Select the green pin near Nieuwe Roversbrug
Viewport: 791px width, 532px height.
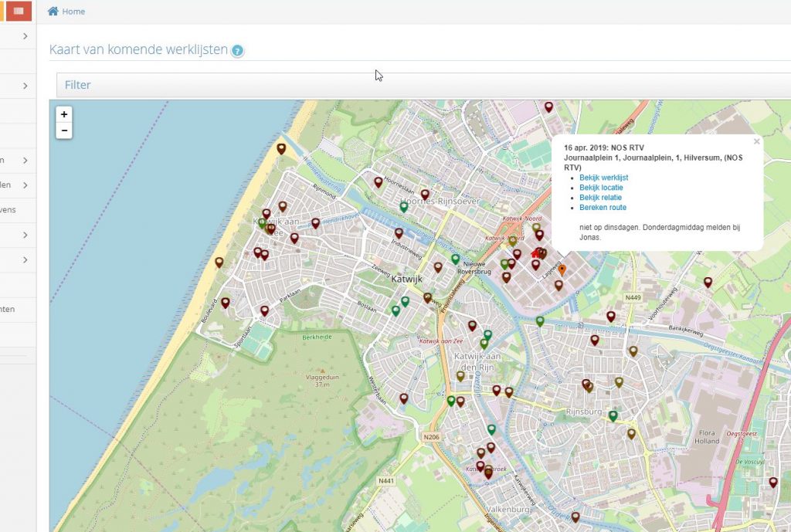click(x=455, y=259)
